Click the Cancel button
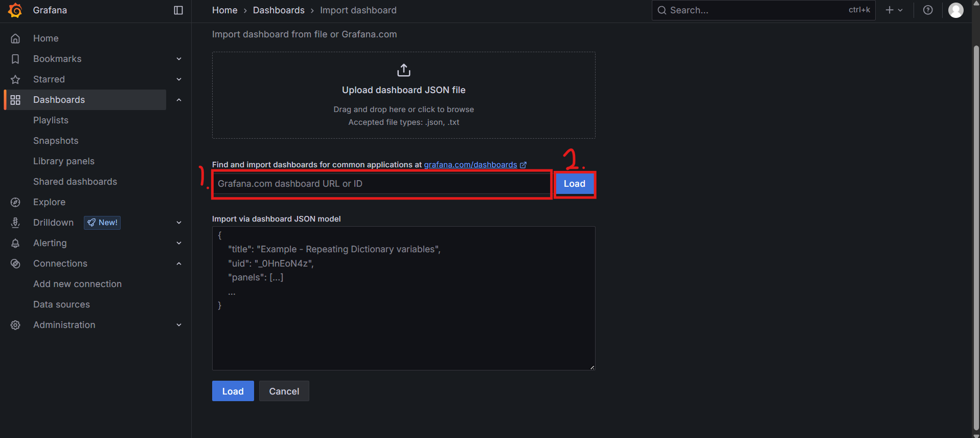Viewport: 980px width, 438px height. tap(284, 391)
